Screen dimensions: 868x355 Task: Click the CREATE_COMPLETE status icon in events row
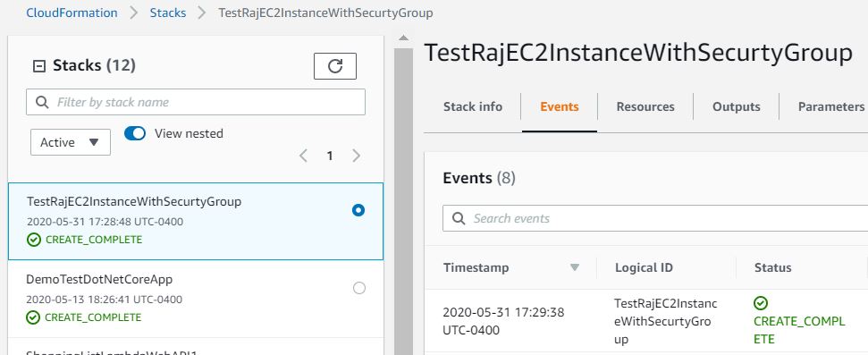click(x=761, y=303)
